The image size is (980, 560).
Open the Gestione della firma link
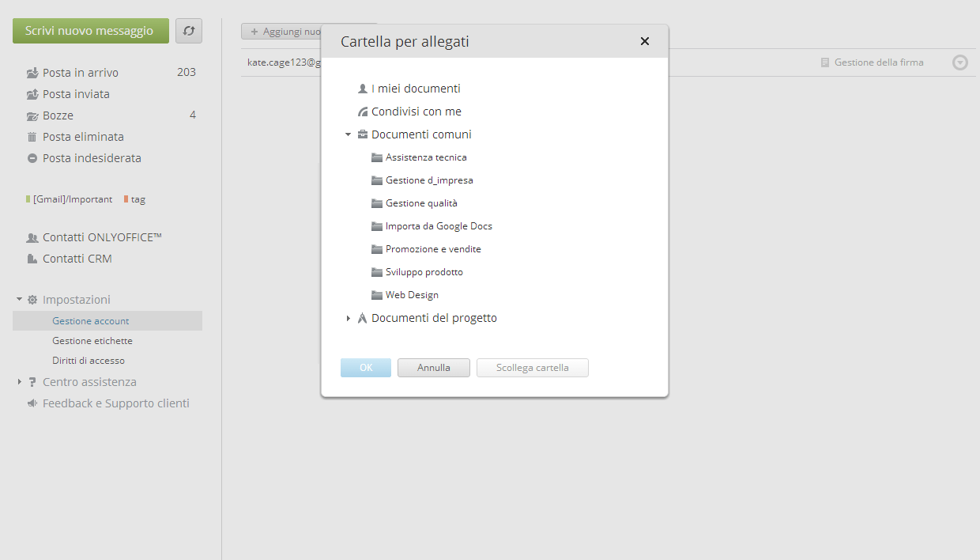[879, 62]
